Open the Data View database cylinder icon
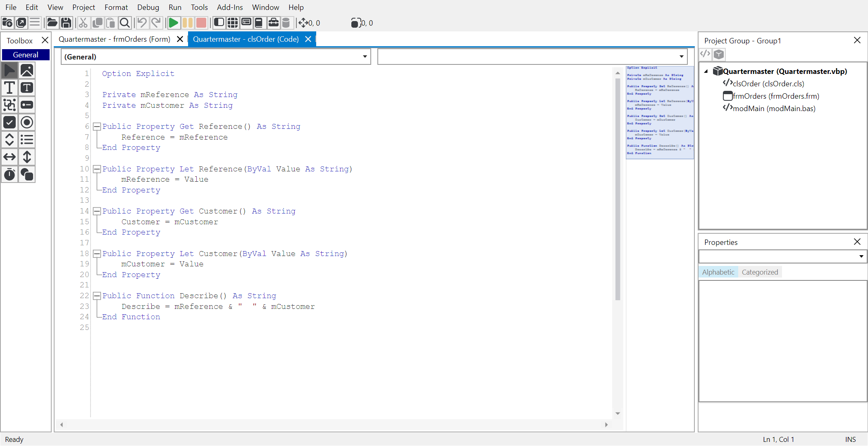The width and height of the screenshot is (868, 446). (286, 23)
